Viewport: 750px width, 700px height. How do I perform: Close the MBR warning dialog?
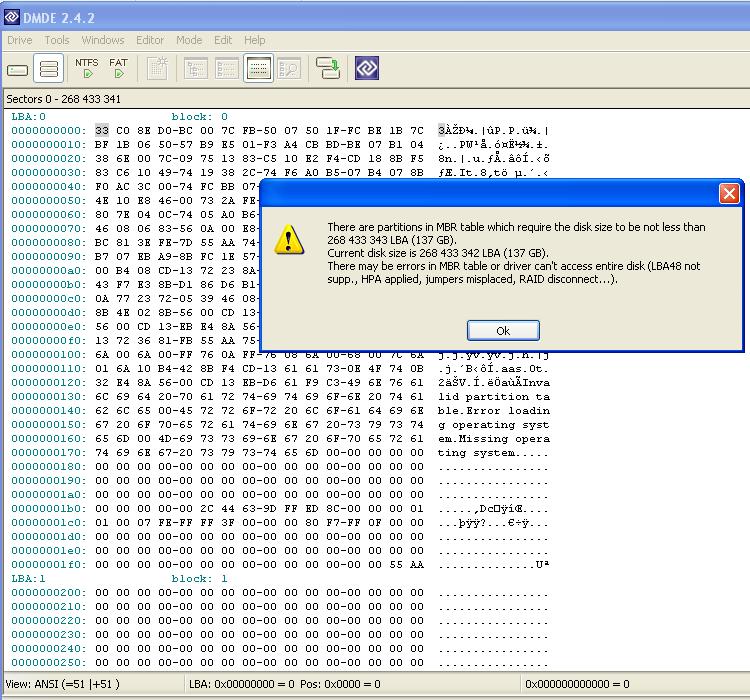tap(729, 194)
